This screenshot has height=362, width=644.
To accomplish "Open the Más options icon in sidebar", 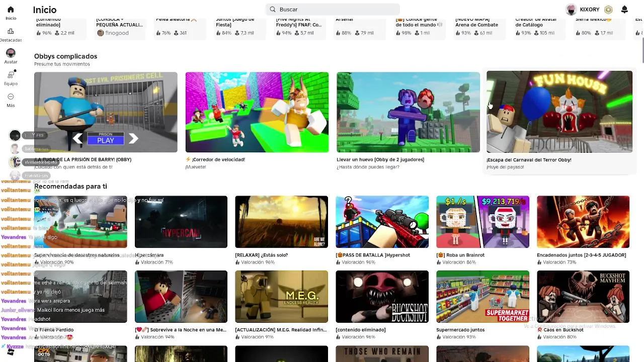I will click(x=11, y=97).
